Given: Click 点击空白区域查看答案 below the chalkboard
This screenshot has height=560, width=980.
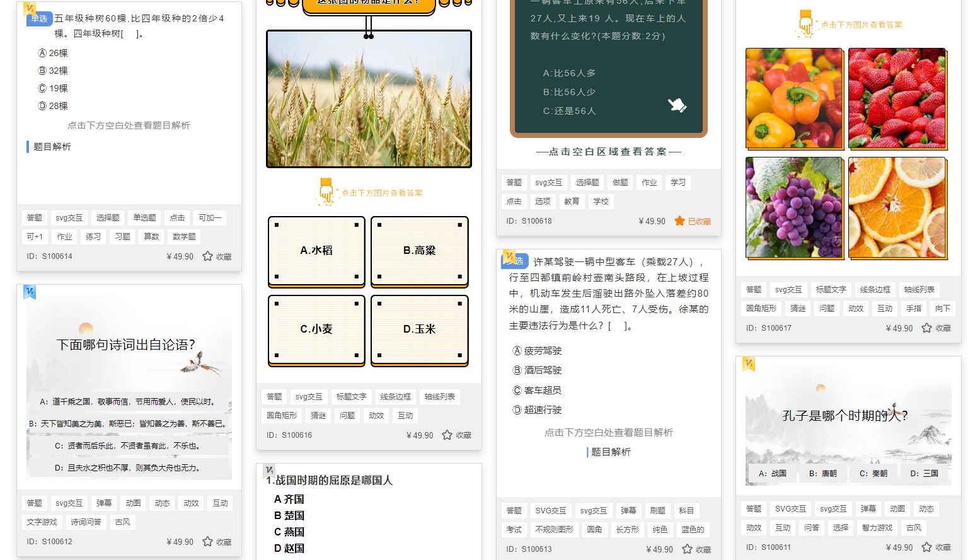Looking at the screenshot, I should 607,151.
